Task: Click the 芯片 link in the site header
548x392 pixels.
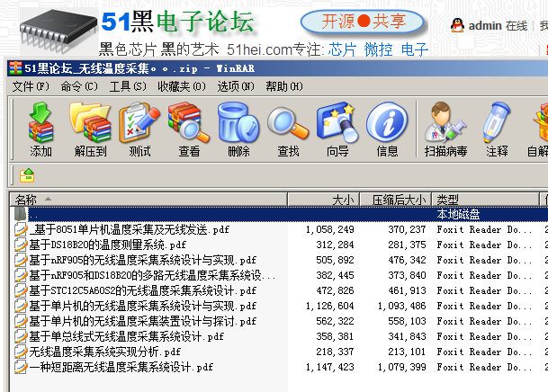Action: (342, 49)
